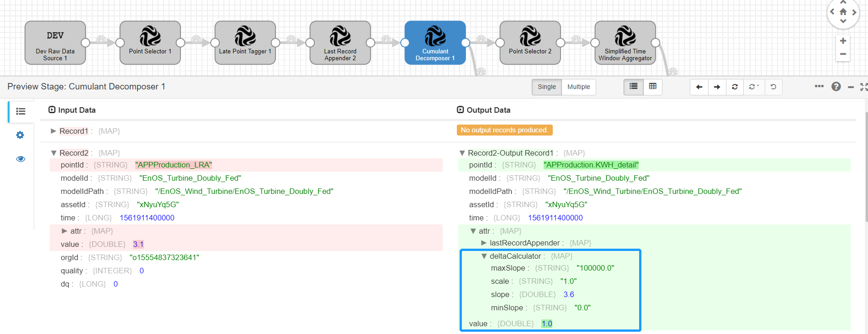Select list view of records
868x334 pixels.
point(633,87)
